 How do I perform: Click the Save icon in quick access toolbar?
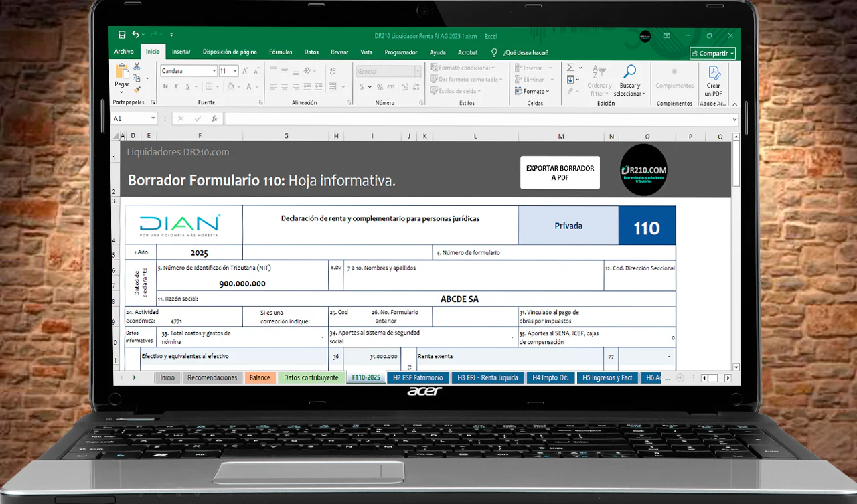pos(122,35)
